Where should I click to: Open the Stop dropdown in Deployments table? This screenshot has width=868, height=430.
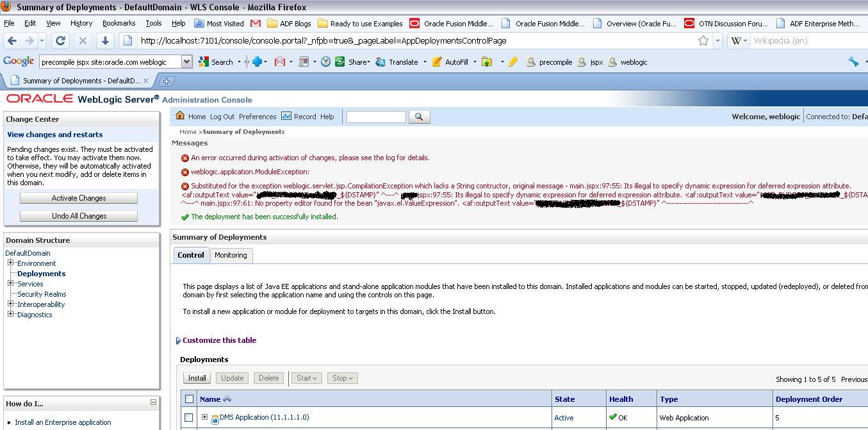pyautogui.click(x=342, y=378)
